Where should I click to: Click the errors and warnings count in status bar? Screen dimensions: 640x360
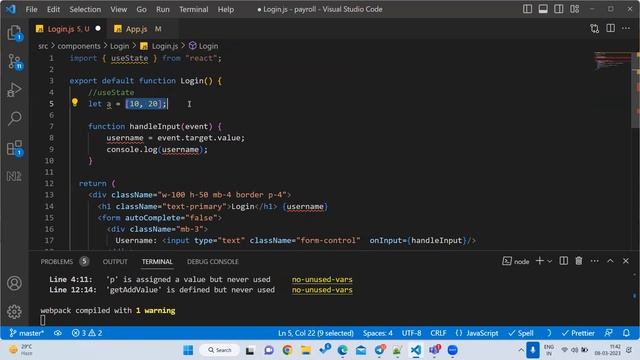point(87,333)
